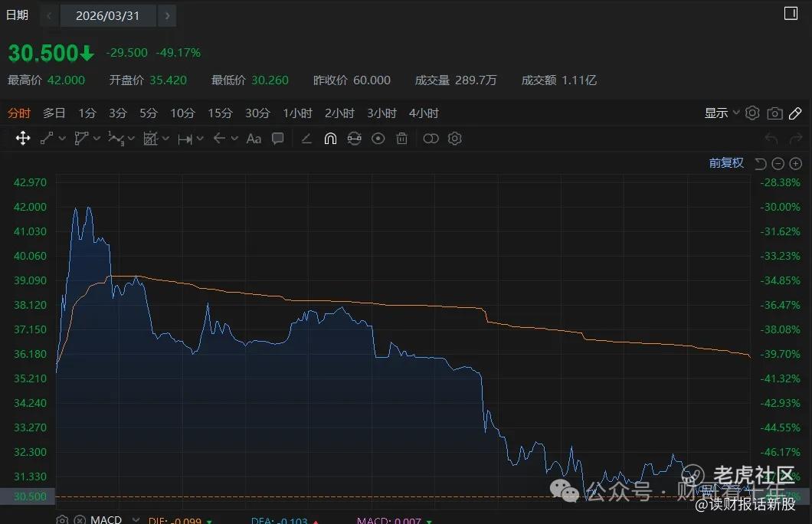The width and height of the screenshot is (812, 524).
Task: Add a comment bubble annotation
Action: click(278, 138)
